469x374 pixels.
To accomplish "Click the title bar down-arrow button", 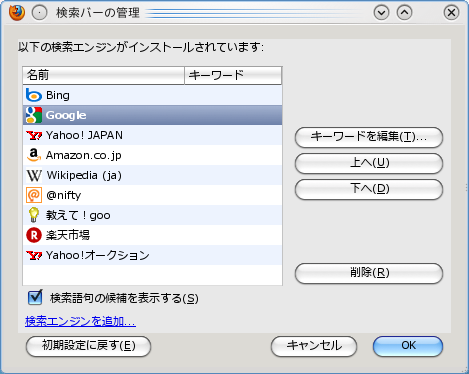I will [381, 13].
